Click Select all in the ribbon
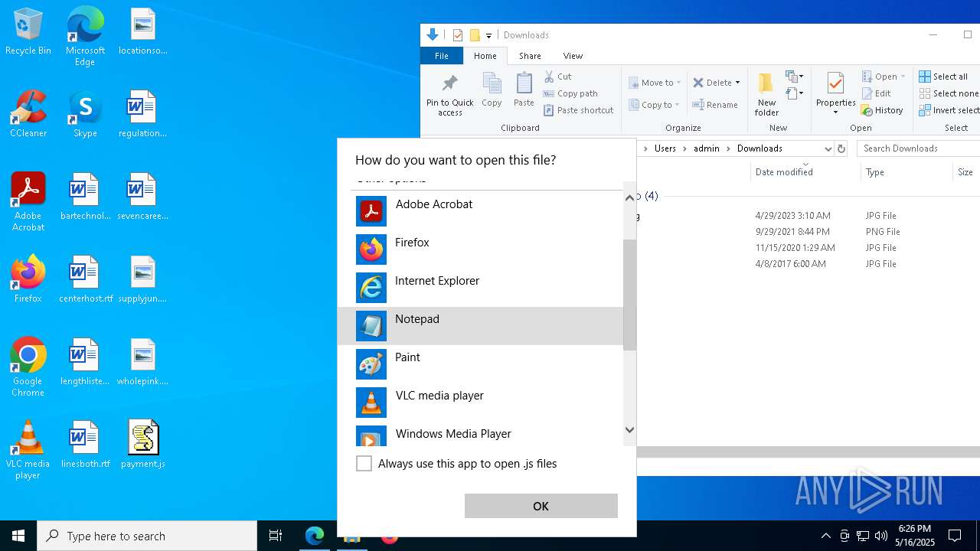Image resolution: width=980 pixels, height=551 pixels. coord(944,77)
